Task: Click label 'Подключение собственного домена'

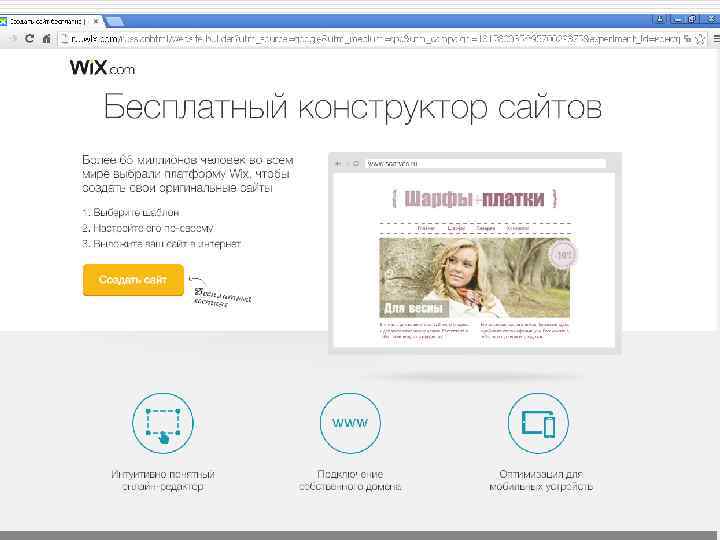Action: coord(350,480)
